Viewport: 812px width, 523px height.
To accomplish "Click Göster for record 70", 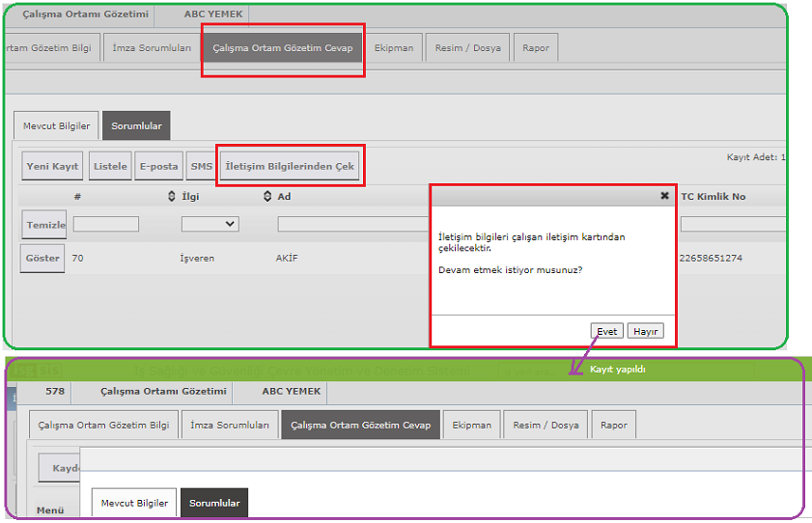I will pos(42,259).
